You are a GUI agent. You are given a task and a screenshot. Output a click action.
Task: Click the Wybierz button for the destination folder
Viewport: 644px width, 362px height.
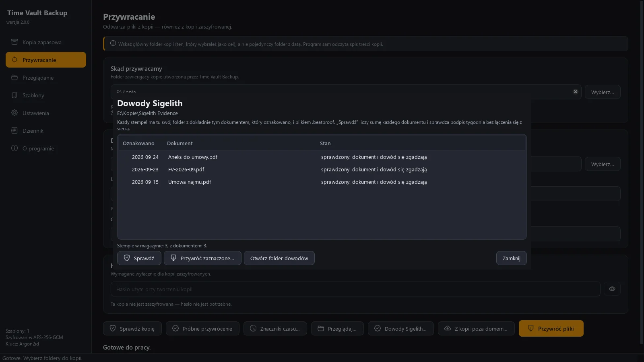coord(603,164)
